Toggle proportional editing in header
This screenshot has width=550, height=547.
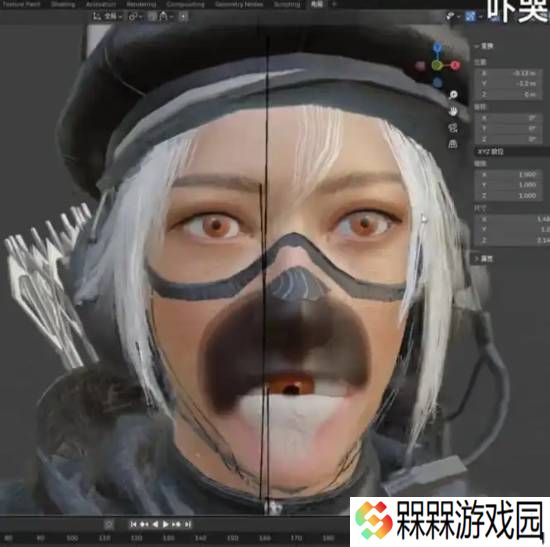183,16
